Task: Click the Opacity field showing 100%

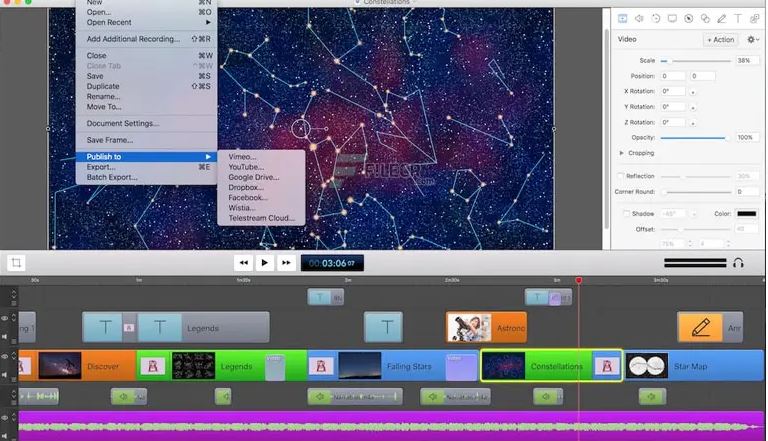Action: pos(747,138)
